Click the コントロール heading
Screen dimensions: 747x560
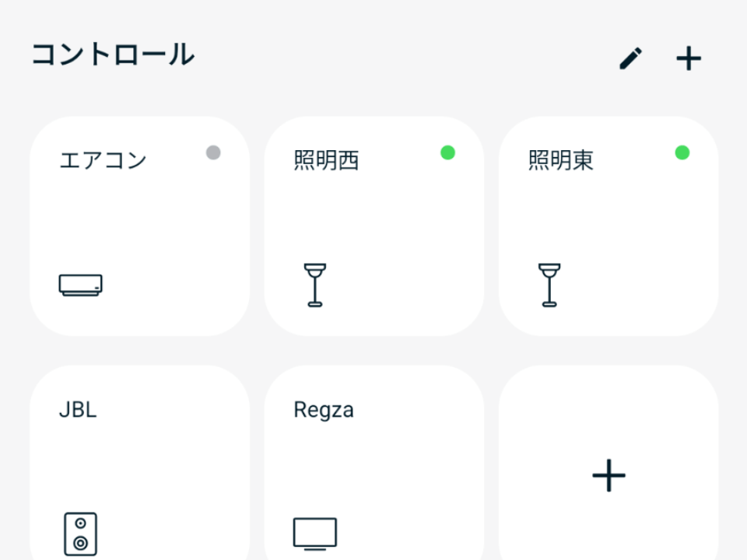(x=112, y=54)
